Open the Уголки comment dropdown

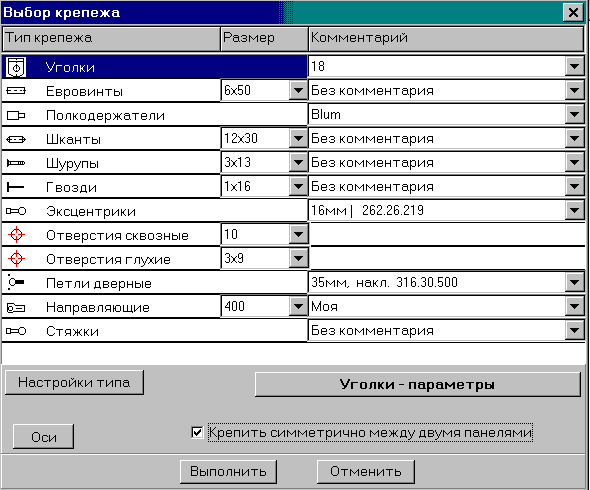(x=575, y=67)
